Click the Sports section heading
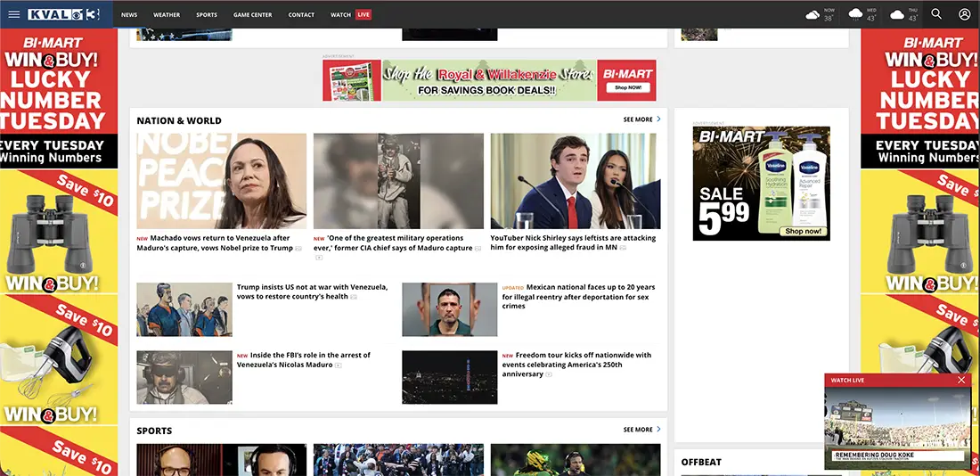The image size is (980, 476). pos(154,431)
